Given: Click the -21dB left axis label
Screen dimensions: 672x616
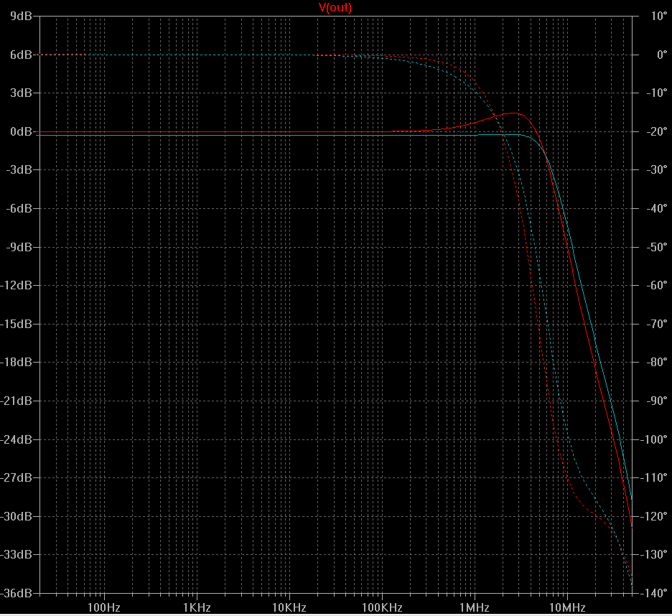Looking at the screenshot, I should click(17, 401).
